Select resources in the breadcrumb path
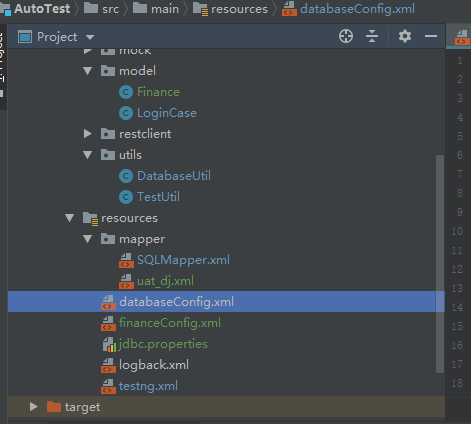This screenshot has height=424, width=471. 239,9
